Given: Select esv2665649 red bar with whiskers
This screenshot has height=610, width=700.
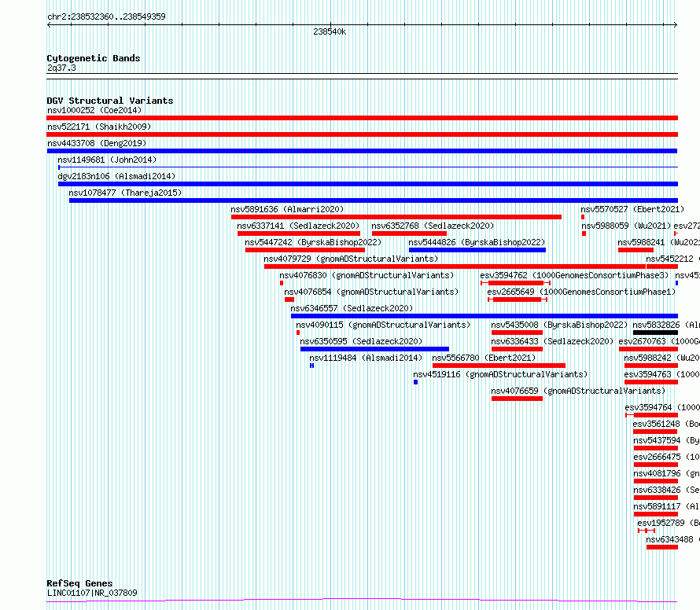Looking at the screenshot, I should pos(518,299).
